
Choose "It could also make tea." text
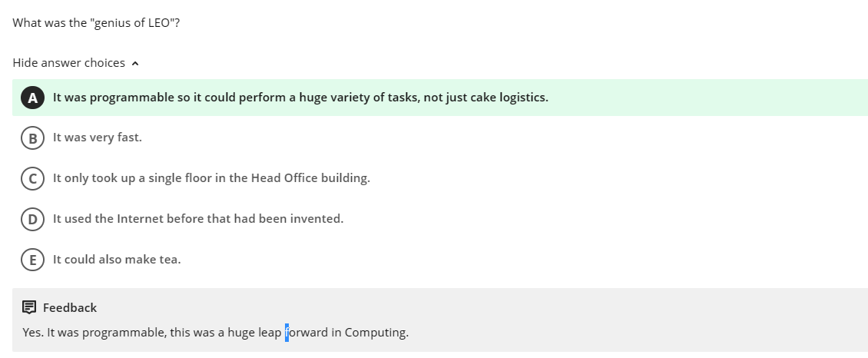(x=117, y=260)
